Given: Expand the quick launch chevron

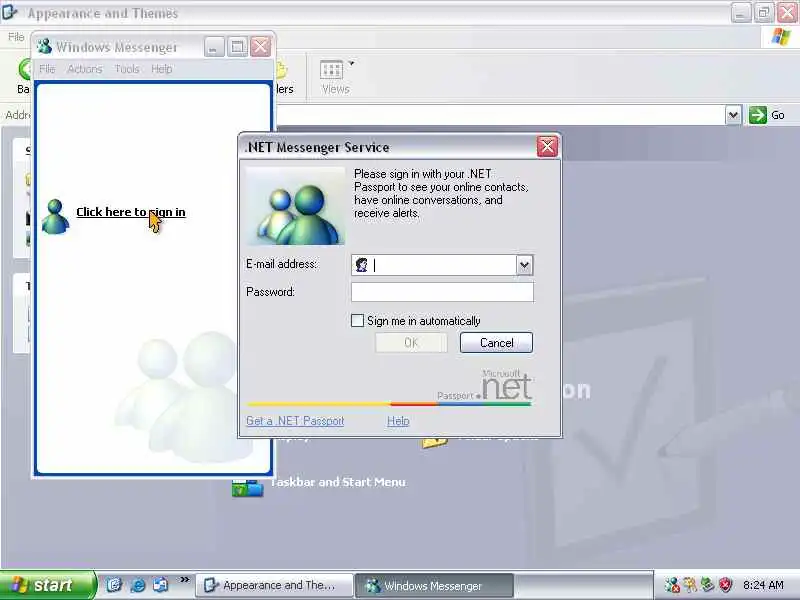Looking at the screenshot, I should pyautogui.click(x=185, y=580).
